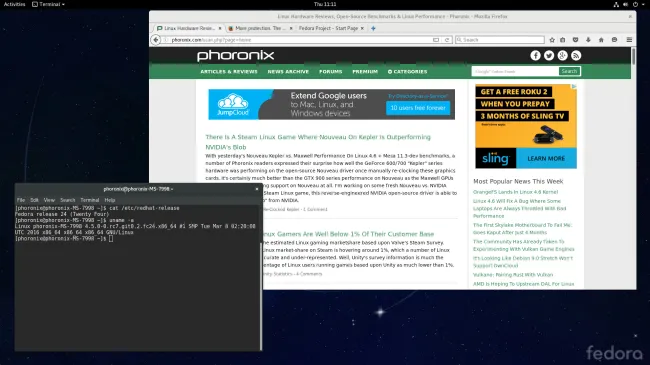Click the Firefox toolbar Search field
650x365 pixels.
coord(500,40)
